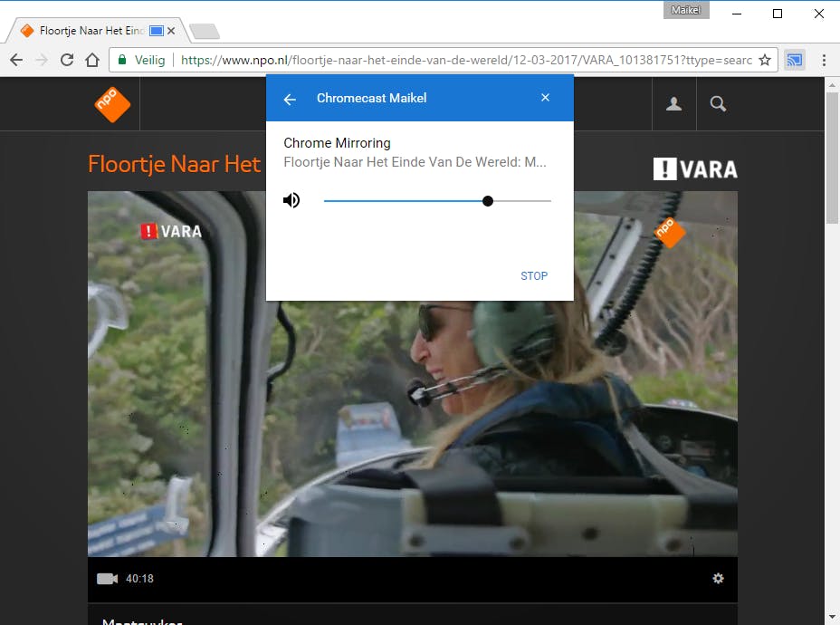Viewport: 840px width, 625px height.
Task: Click the Floortje Naar Het page title
Action: coord(175,164)
